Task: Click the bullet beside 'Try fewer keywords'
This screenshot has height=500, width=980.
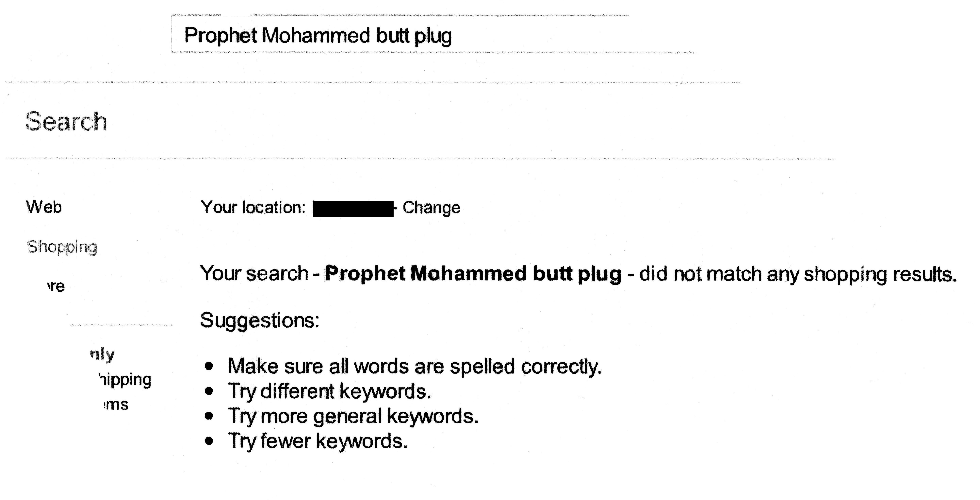Action: pyautogui.click(x=208, y=441)
